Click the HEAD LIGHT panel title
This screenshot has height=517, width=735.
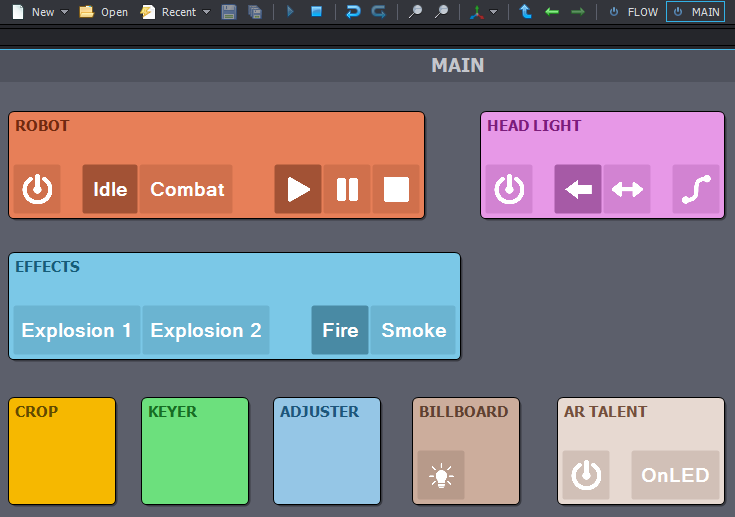click(534, 126)
